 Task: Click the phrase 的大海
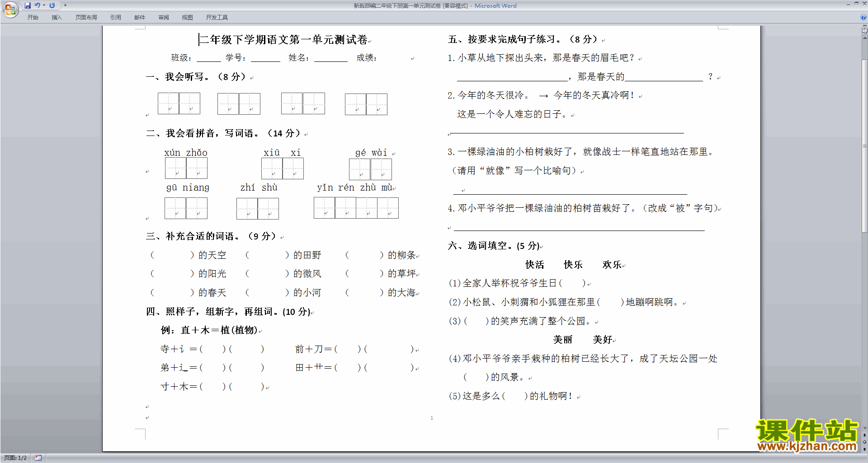(x=402, y=293)
